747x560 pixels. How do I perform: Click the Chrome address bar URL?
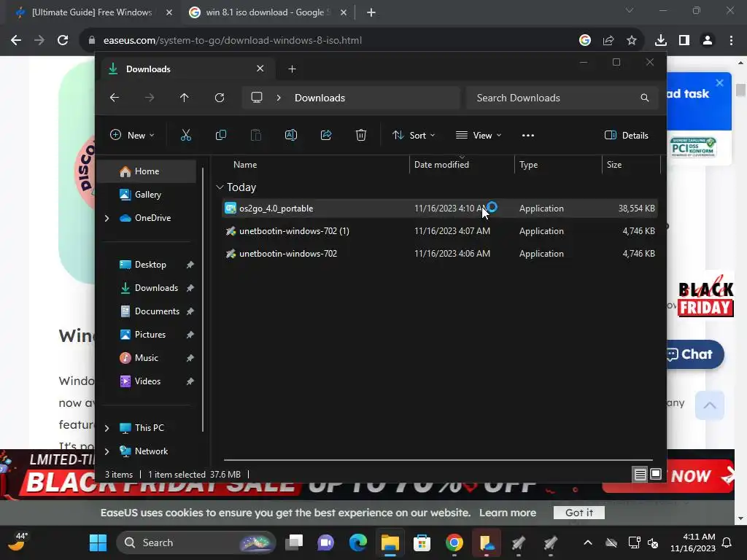point(233,41)
